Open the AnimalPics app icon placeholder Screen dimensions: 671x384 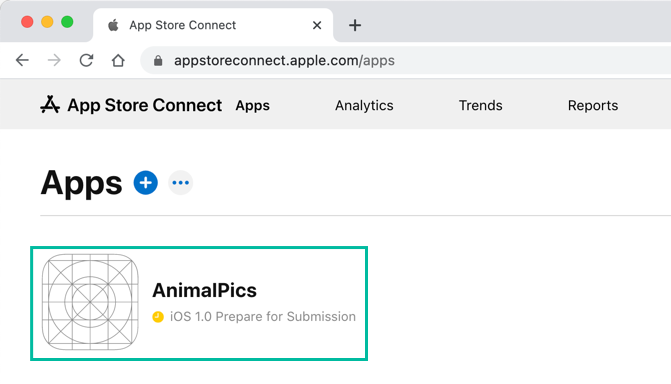click(x=90, y=302)
